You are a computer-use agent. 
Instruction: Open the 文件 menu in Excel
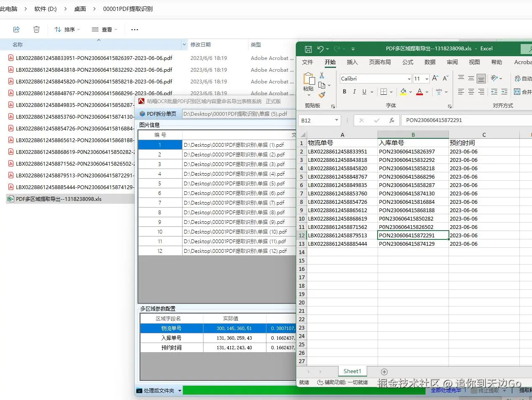click(308, 62)
